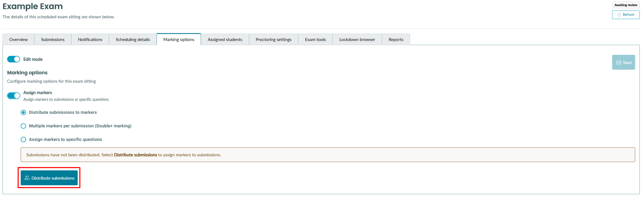Select Assign markers to specific questions
The width and height of the screenshot is (644, 199).
tap(23, 140)
